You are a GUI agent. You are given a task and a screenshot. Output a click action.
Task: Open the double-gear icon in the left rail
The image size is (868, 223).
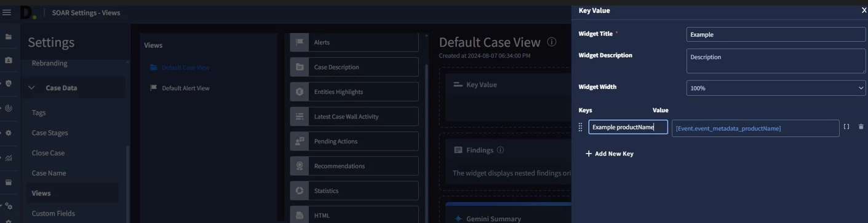click(x=8, y=207)
